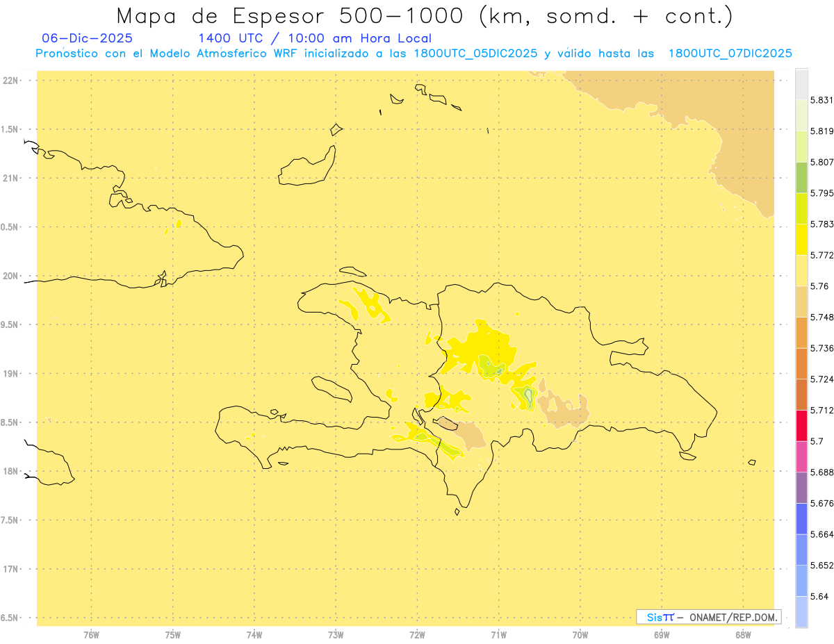
Task: Click the legend value '5.748'
Action: pos(822,317)
